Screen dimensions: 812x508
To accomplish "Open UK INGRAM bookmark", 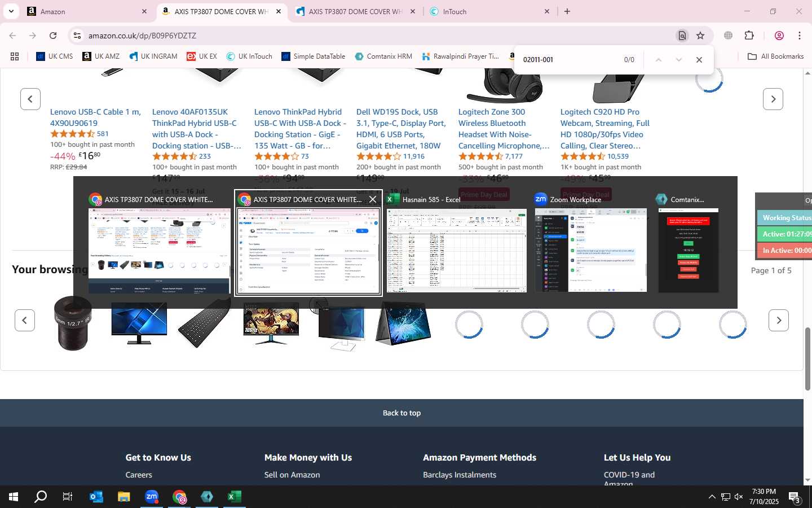I will point(153,56).
